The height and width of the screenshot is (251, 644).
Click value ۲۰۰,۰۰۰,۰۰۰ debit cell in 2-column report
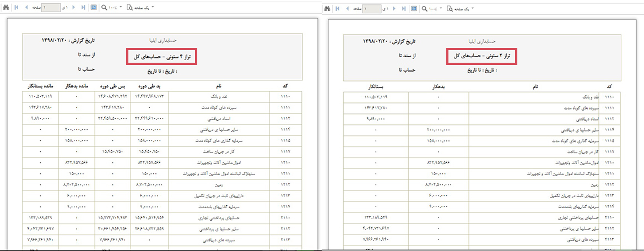439,130
